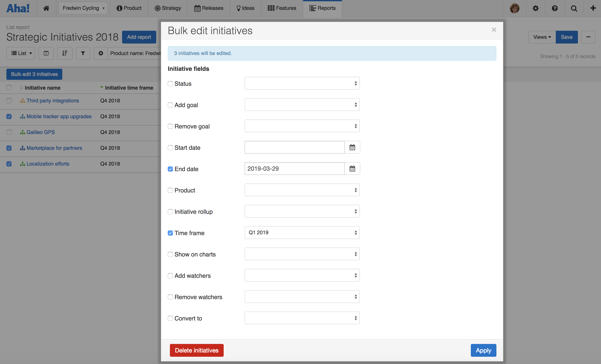
Task: Open the settings gear icon
Action: pos(535,8)
